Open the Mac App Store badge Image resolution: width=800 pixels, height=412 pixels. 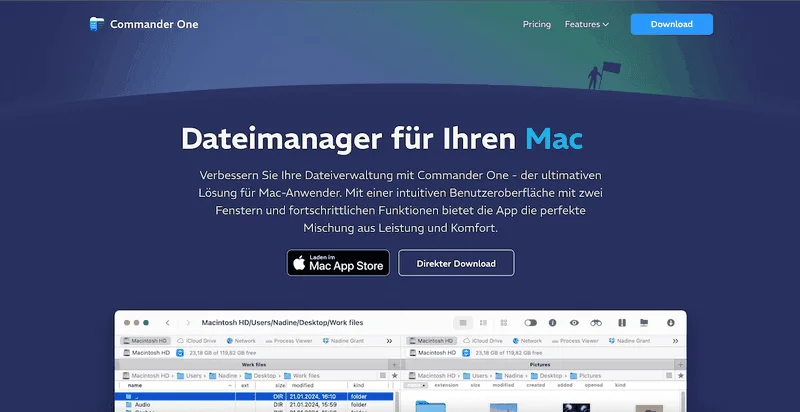(338, 263)
